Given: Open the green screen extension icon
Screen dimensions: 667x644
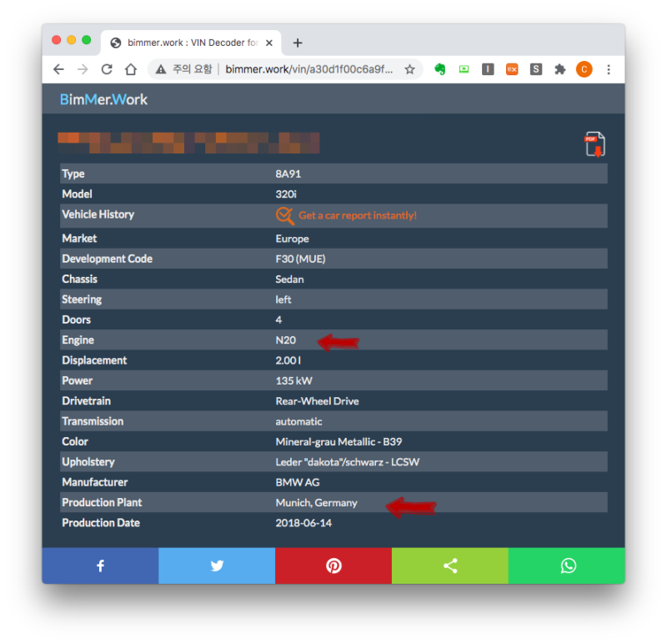Looking at the screenshot, I should coord(464,69).
